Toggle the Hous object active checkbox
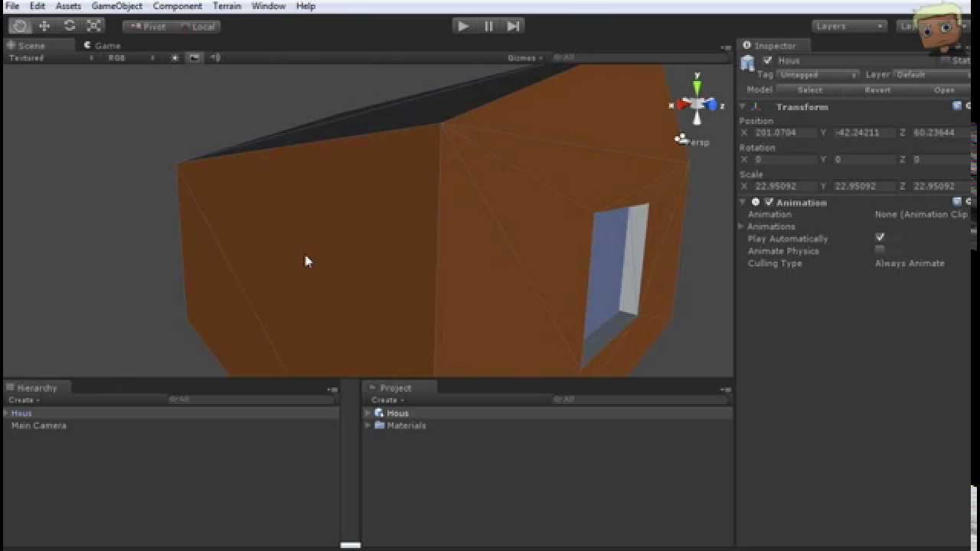 pyautogui.click(x=768, y=60)
